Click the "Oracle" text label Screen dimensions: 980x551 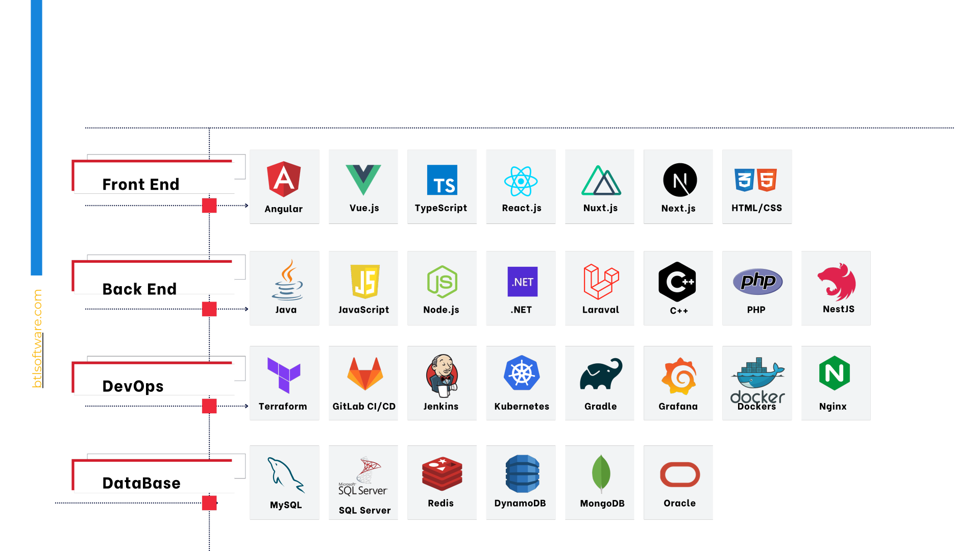point(679,504)
